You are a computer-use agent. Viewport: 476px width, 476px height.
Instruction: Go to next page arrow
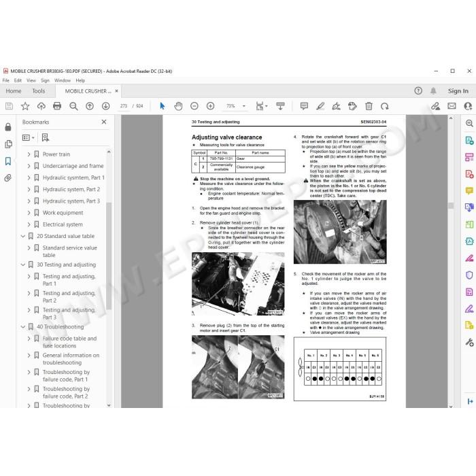click(105, 106)
